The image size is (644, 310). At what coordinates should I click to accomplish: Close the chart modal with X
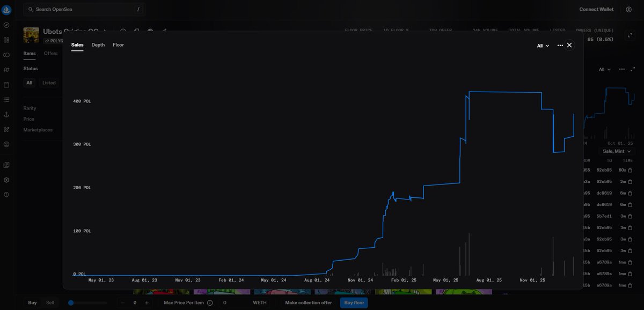569,45
